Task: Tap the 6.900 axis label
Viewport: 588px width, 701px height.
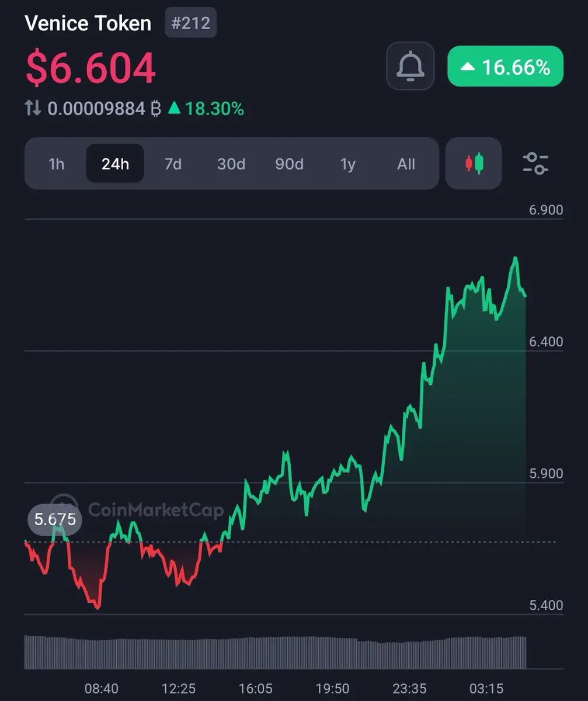Action: (546, 210)
